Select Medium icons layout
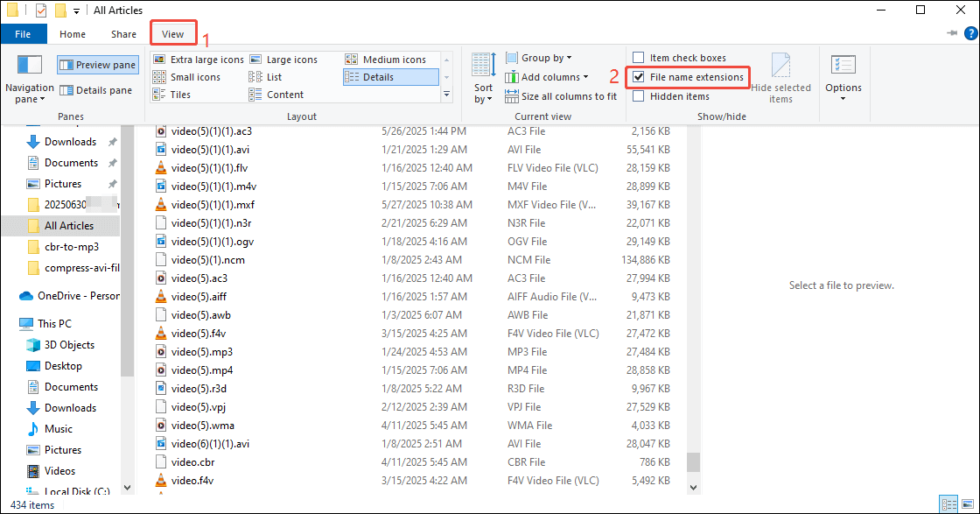The image size is (980, 514). [386, 60]
